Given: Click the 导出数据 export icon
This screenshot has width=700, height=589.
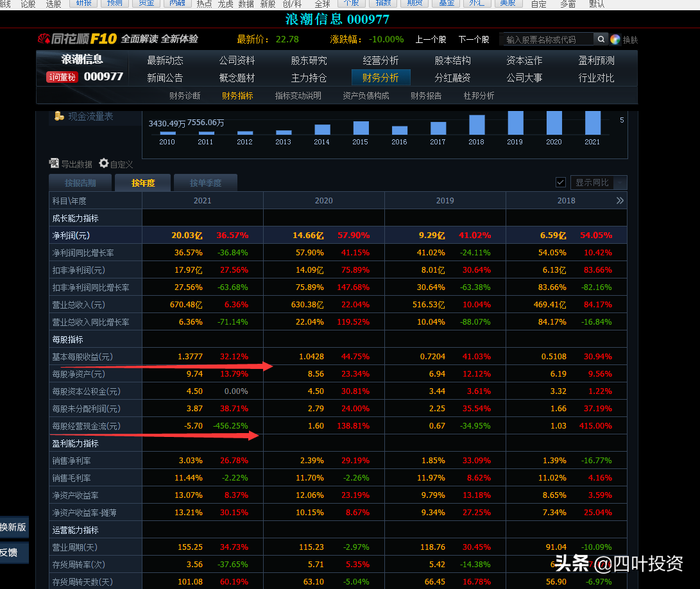Looking at the screenshot, I should click(x=54, y=164).
